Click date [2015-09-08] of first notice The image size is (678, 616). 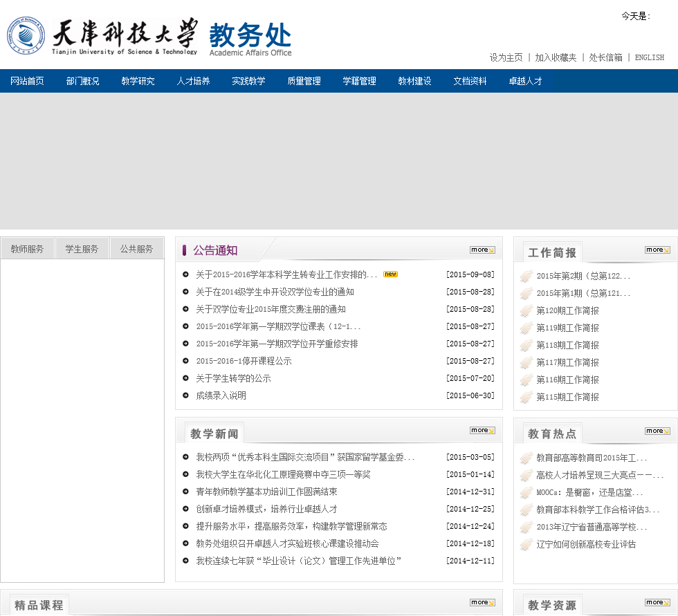[x=470, y=274]
